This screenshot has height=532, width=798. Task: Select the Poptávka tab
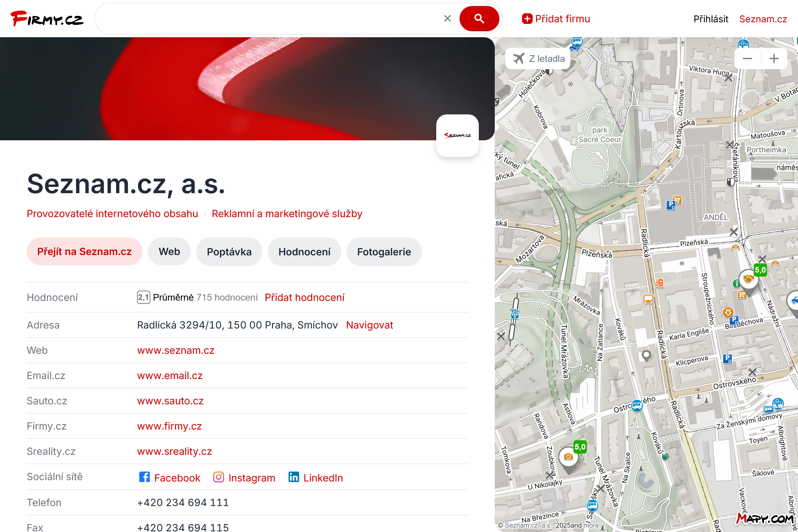pos(229,251)
